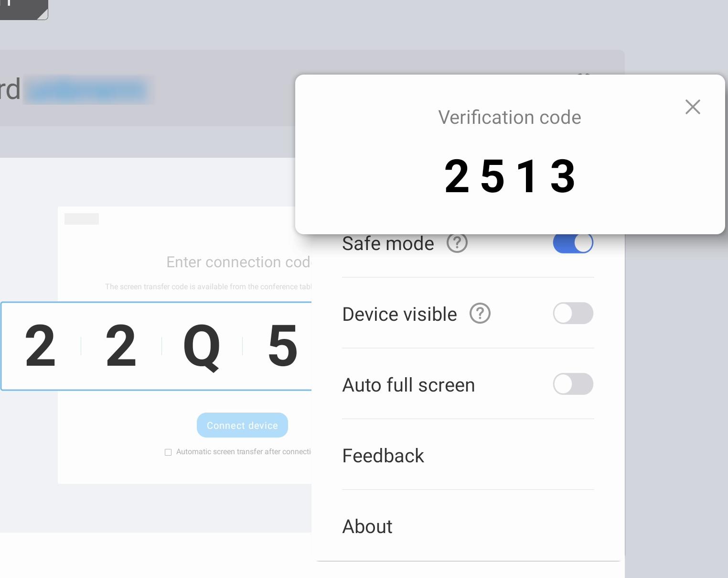
Task: Turn on Auto full screen
Action: (573, 384)
